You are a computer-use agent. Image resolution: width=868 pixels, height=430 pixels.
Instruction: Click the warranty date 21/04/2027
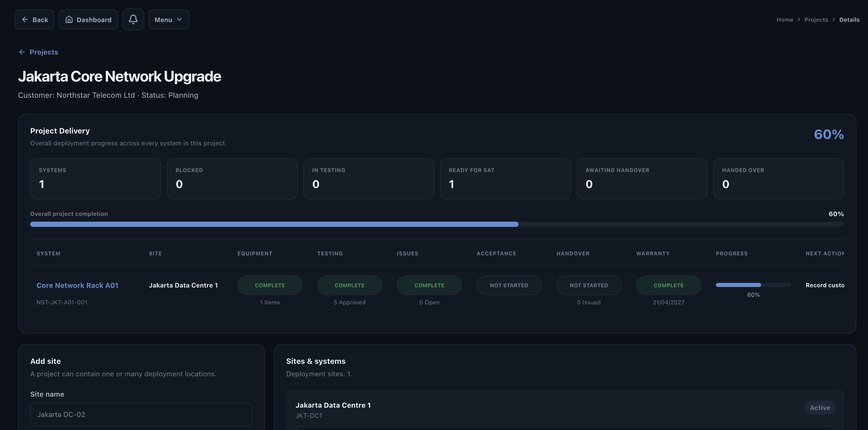tap(669, 302)
